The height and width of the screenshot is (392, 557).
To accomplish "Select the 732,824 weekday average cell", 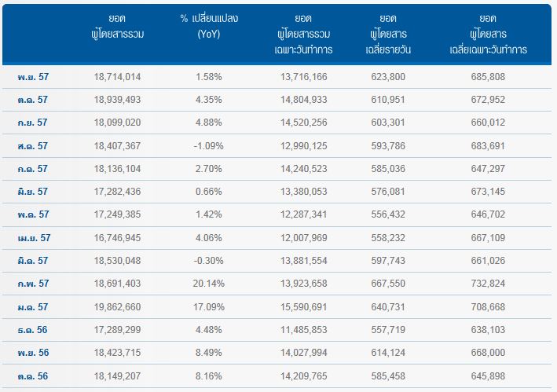I will pyautogui.click(x=488, y=284).
